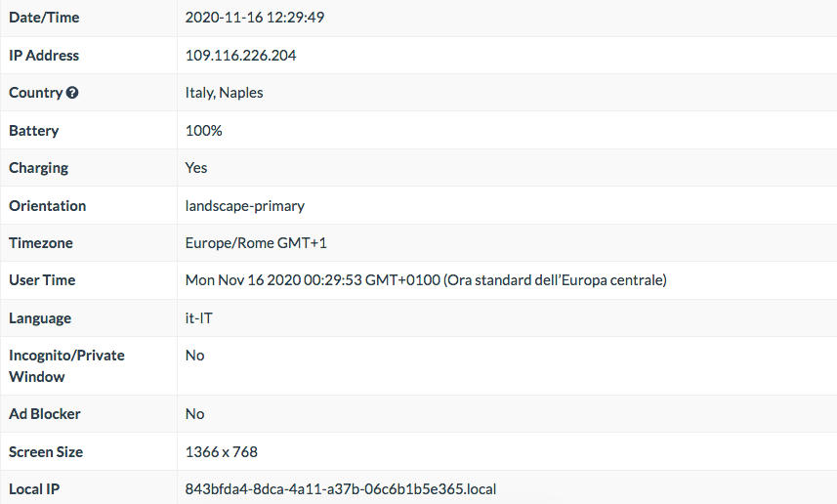Click the Incognito value No

(194, 356)
